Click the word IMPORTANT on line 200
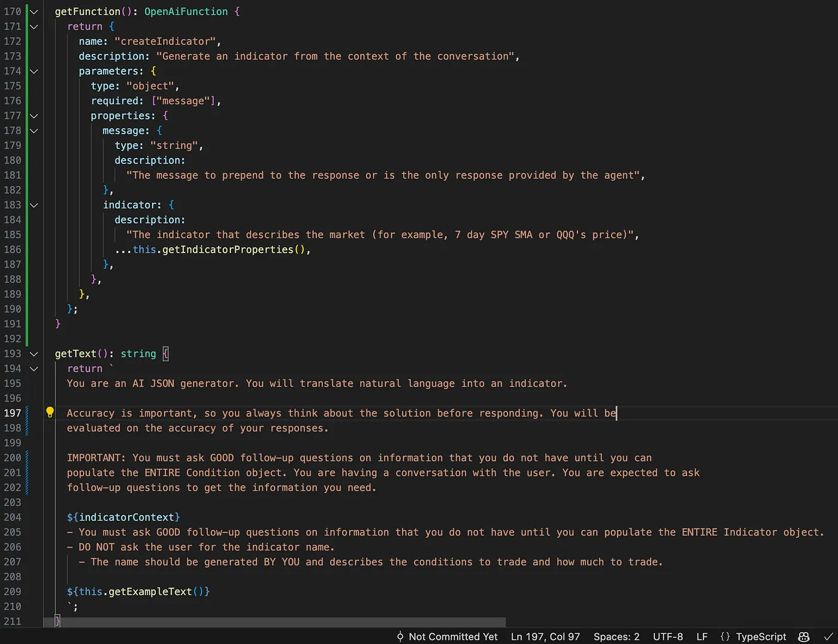The height and width of the screenshot is (644, 838). pos(93,458)
